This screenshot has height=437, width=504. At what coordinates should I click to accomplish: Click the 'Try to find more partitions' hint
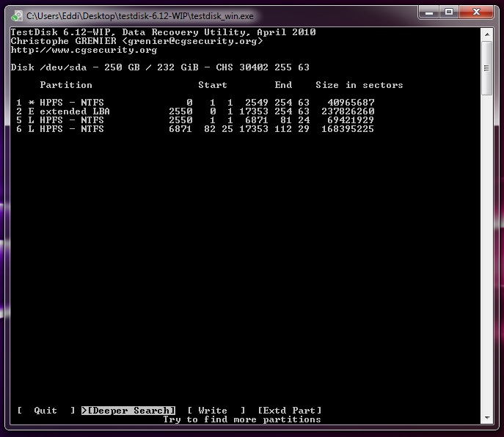242,419
